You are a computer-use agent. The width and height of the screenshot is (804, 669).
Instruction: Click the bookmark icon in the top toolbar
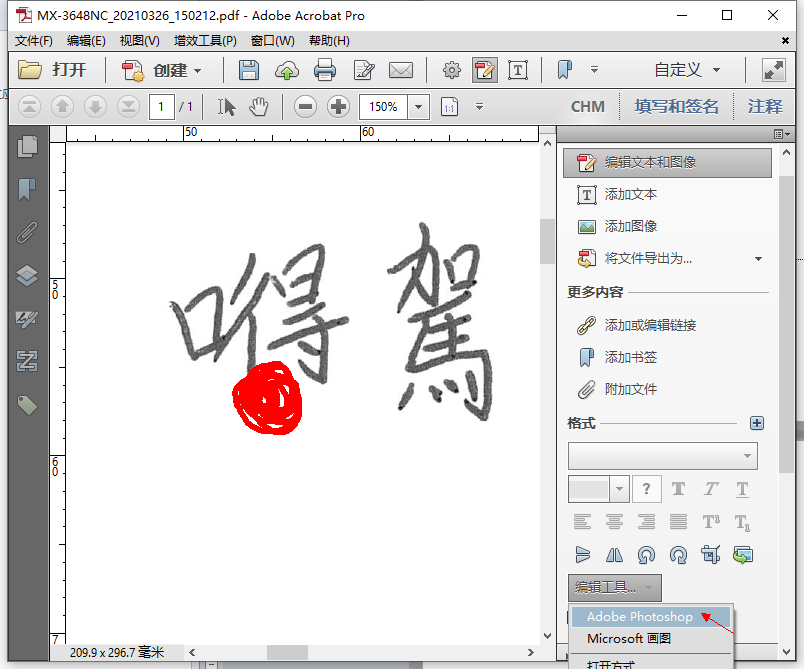(x=565, y=70)
